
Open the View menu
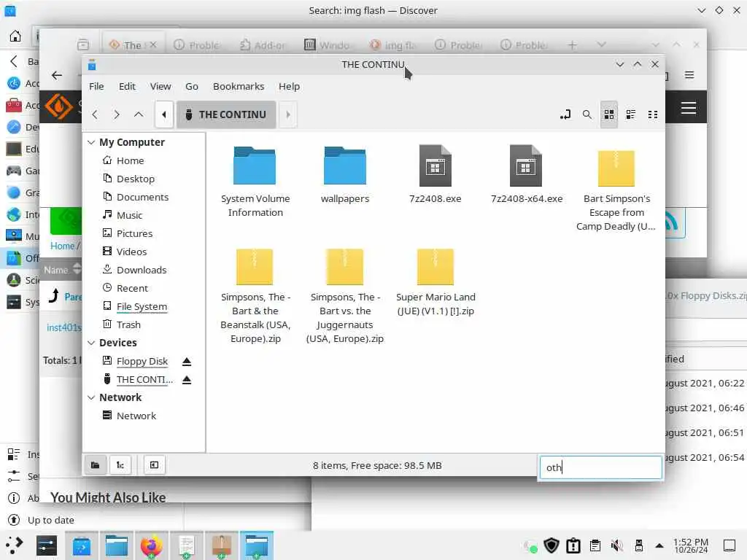(x=160, y=86)
